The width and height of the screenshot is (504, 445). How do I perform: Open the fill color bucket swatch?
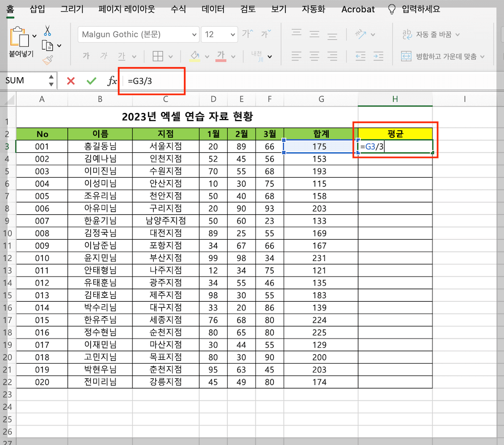(x=196, y=57)
